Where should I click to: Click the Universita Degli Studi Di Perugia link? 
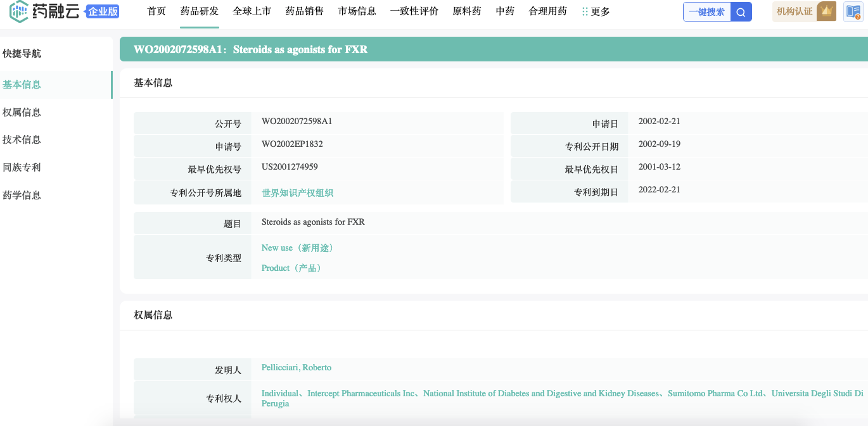[x=817, y=393]
